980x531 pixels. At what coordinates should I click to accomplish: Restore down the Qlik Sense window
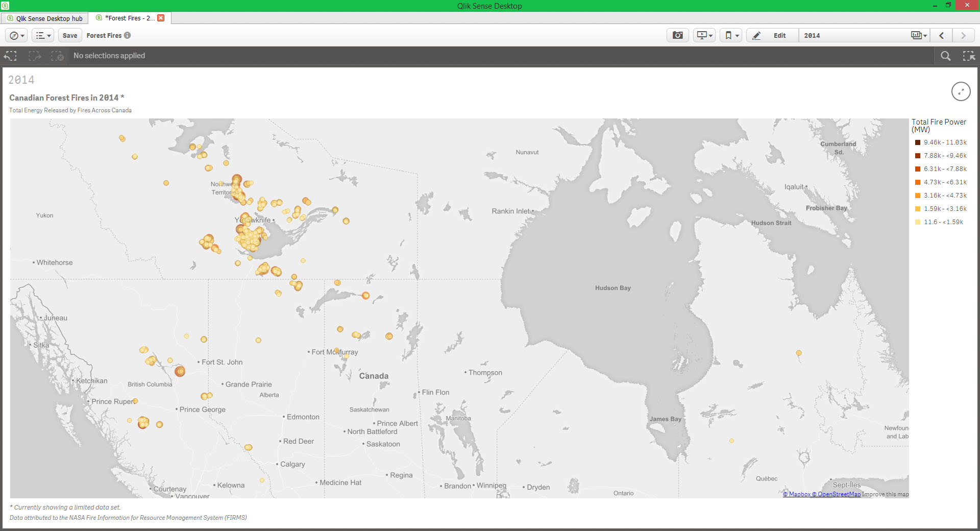click(x=948, y=5)
